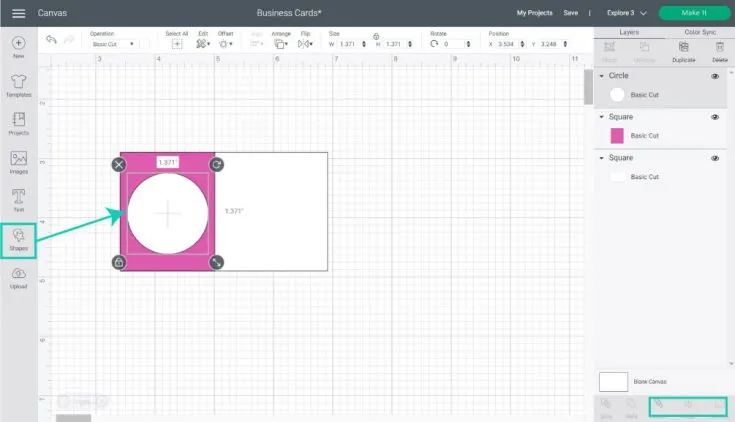The width and height of the screenshot is (735, 422).
Task: Select the Text tool
Action: point(19,199)
